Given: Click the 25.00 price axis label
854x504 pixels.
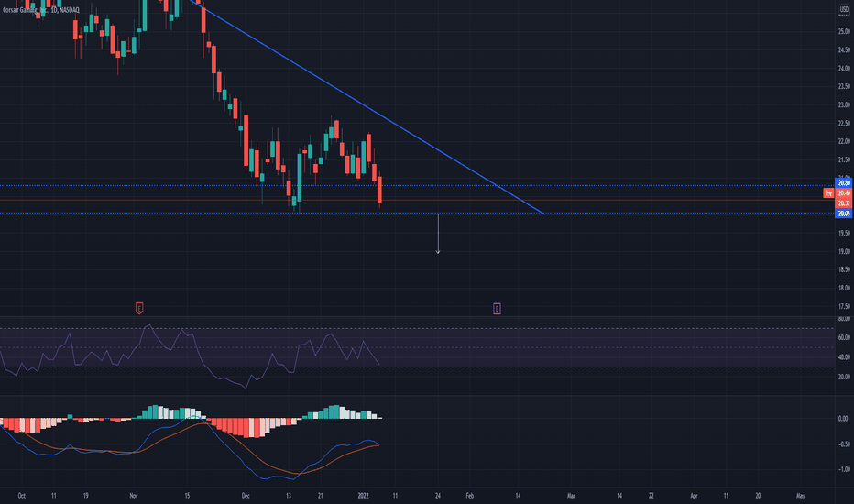Looking at the screenshot, I should (844, 31).
